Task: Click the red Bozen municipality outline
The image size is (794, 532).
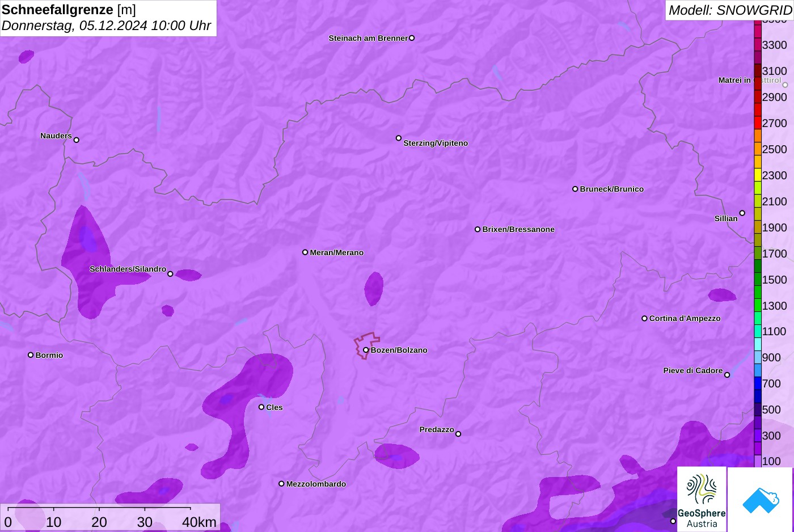Action: 367,345
